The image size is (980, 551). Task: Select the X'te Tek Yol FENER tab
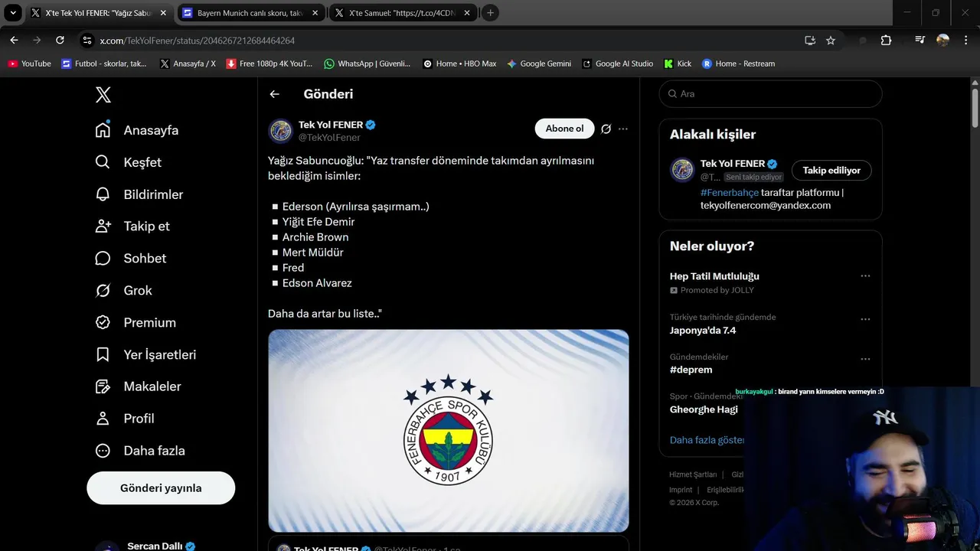click(100, 13)
